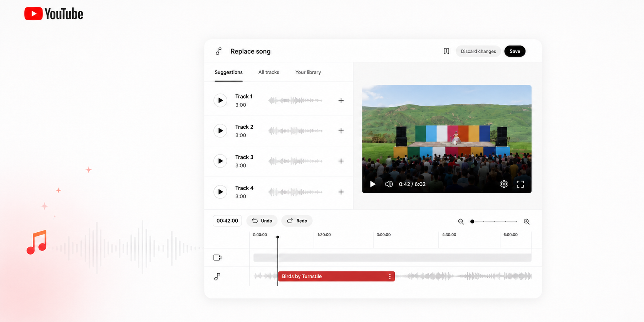Viewport: 644px width, 322px height.
Task: Enter fullscreen in the video preview
Action: pos(520,184)
